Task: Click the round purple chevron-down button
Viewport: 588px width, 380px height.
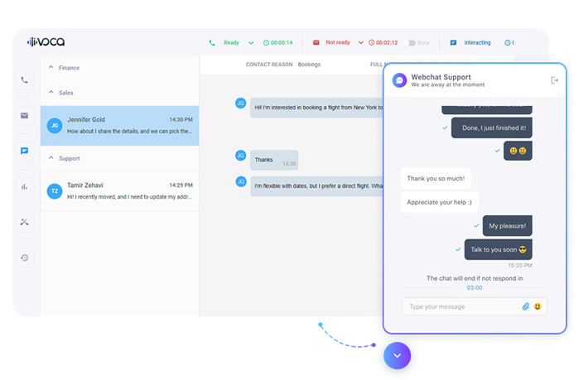Action: coord(397,355)
